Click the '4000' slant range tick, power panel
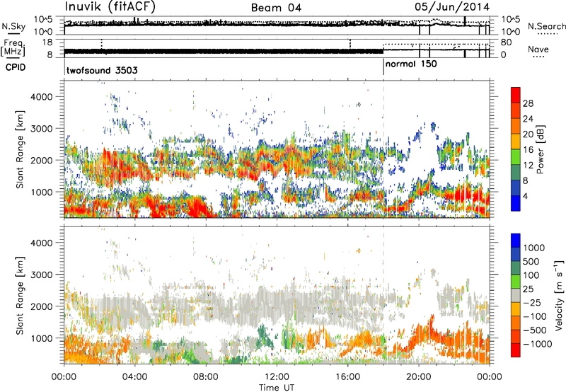 [x=41, y=97]
